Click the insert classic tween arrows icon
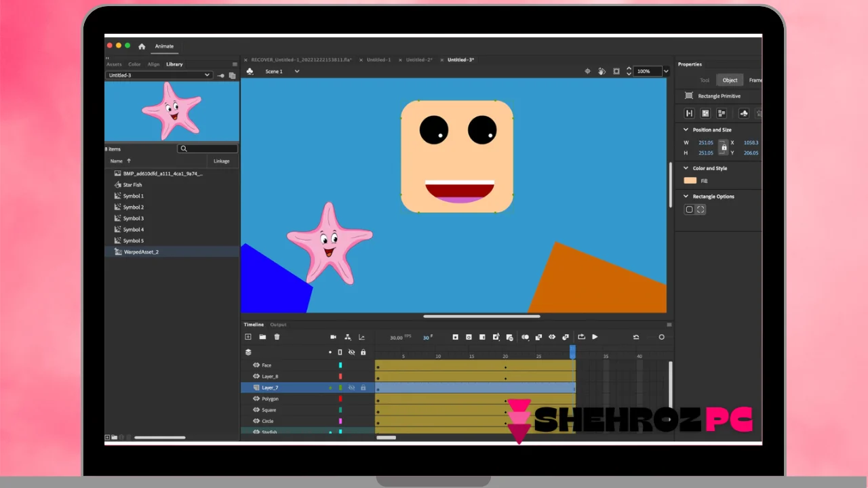868x488 pixels. point(552,337)
